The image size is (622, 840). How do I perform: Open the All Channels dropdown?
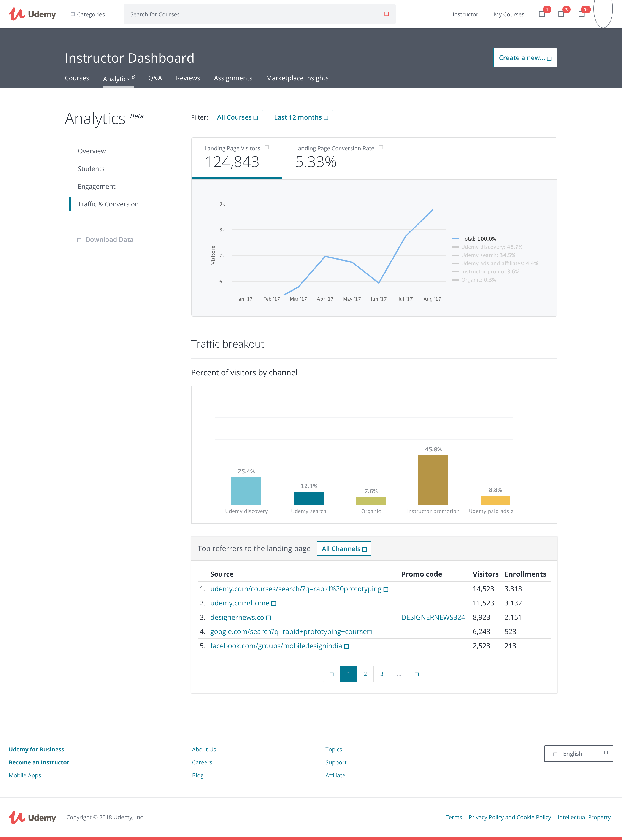[x=344, y=548]
